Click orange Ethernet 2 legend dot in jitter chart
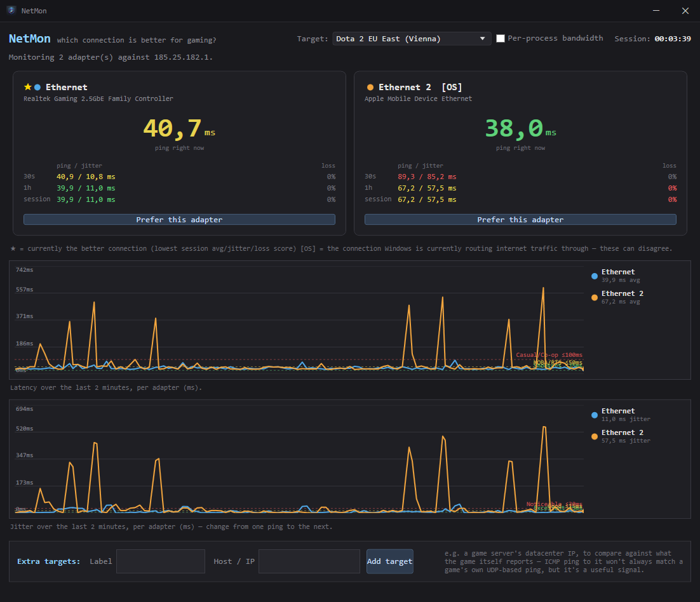The image size is (700, 602). pyautogui.click(x=594, y=436)
